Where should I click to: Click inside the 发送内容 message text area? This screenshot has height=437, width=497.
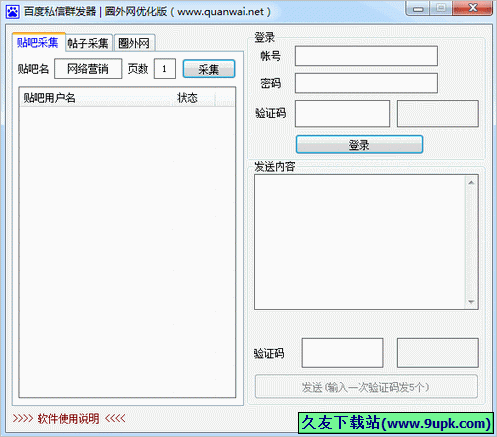pos(360,242)
